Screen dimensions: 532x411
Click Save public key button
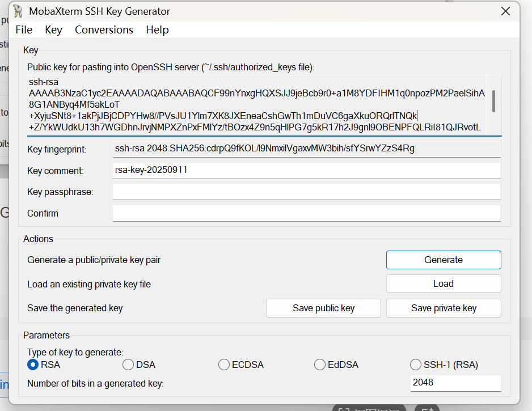(x=323, y=308)
